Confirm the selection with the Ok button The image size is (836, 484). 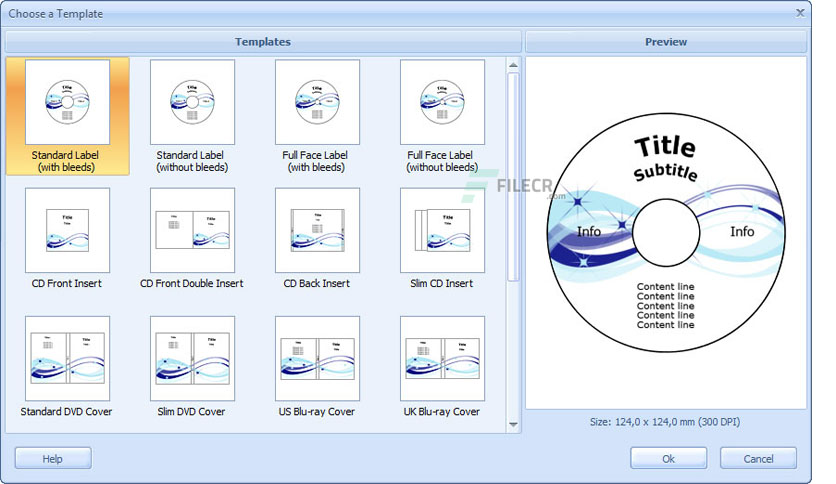click(x=668, y=458)
